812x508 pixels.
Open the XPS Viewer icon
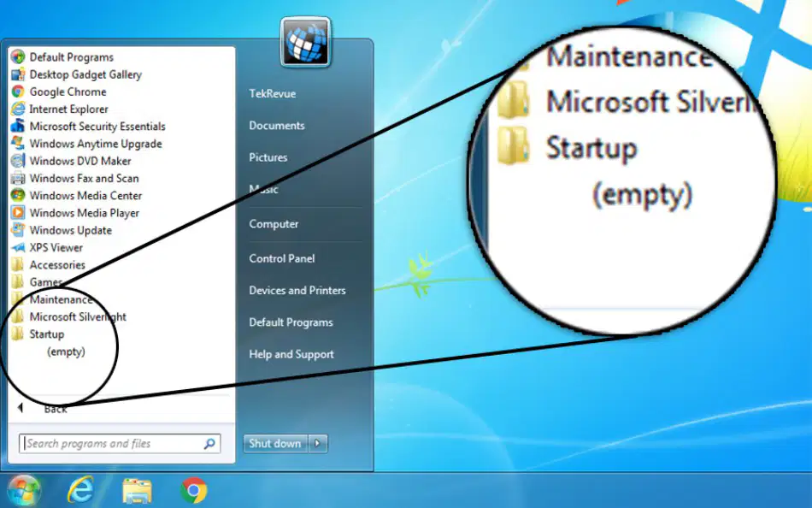tap(18, 247)
